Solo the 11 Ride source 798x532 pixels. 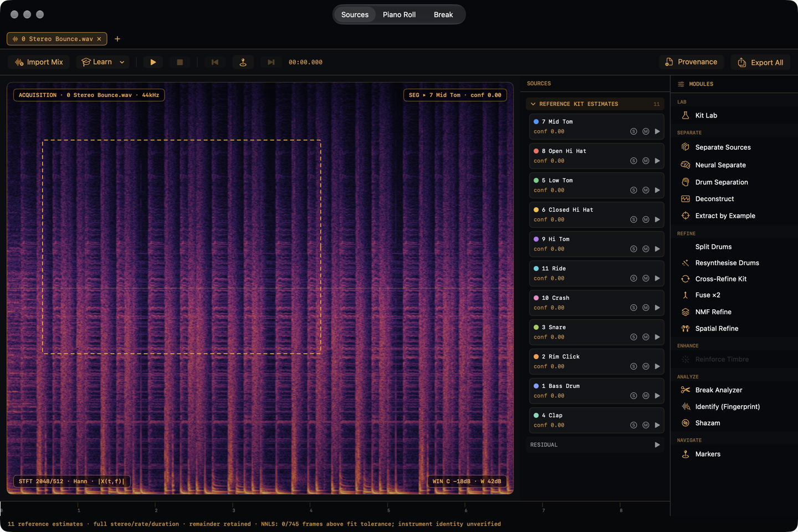point(633,279)
